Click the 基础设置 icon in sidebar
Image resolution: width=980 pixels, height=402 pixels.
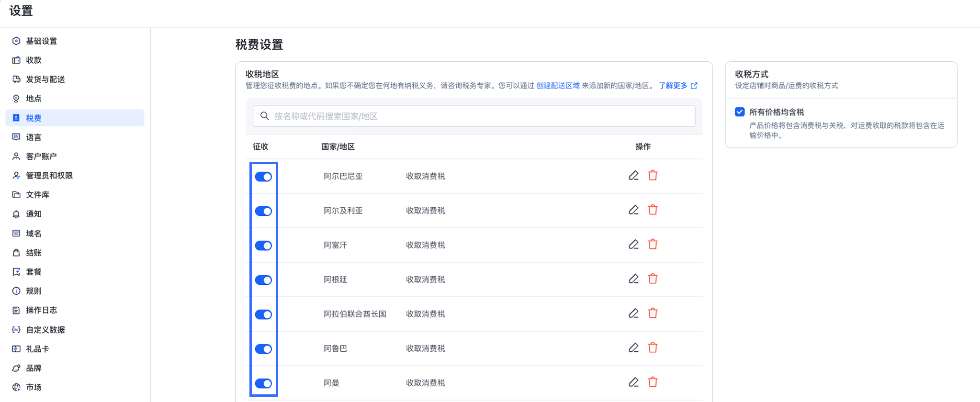pos(16,41)
